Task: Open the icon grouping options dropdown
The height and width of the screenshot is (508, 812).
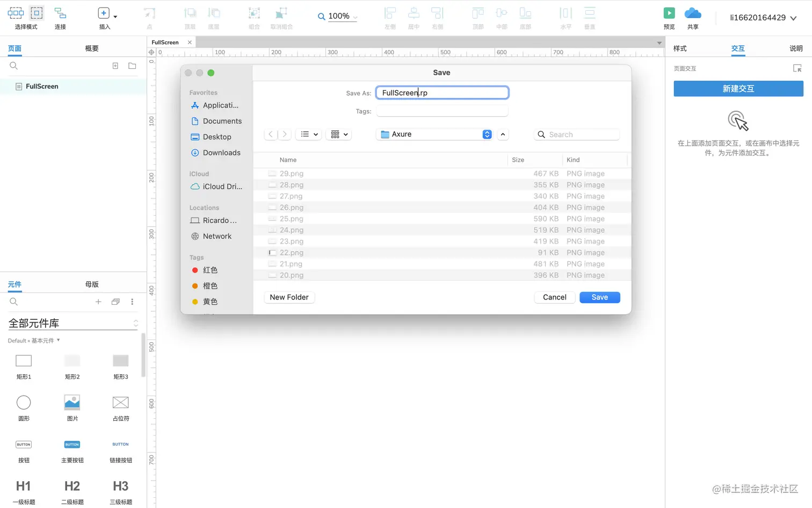Action: [x=339, y=134]
